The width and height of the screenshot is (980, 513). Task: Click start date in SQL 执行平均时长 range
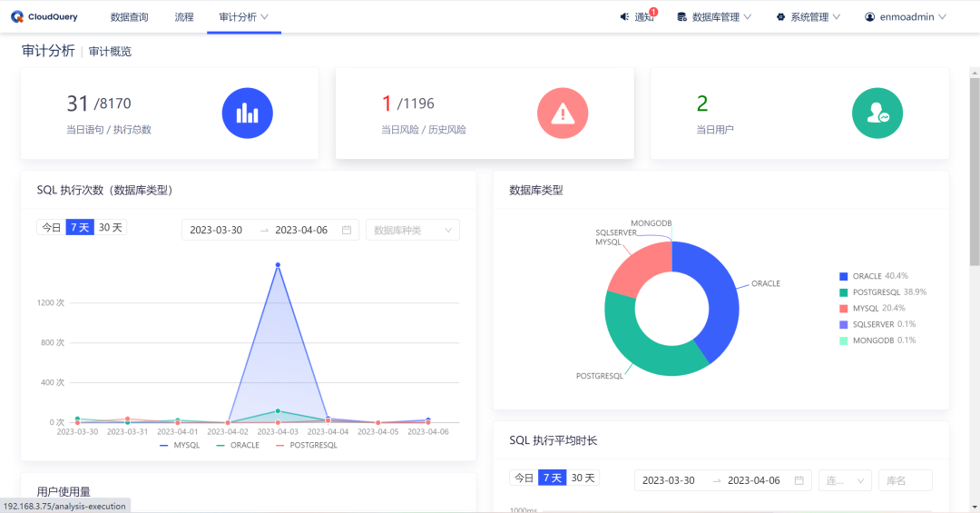pos(669,479)
